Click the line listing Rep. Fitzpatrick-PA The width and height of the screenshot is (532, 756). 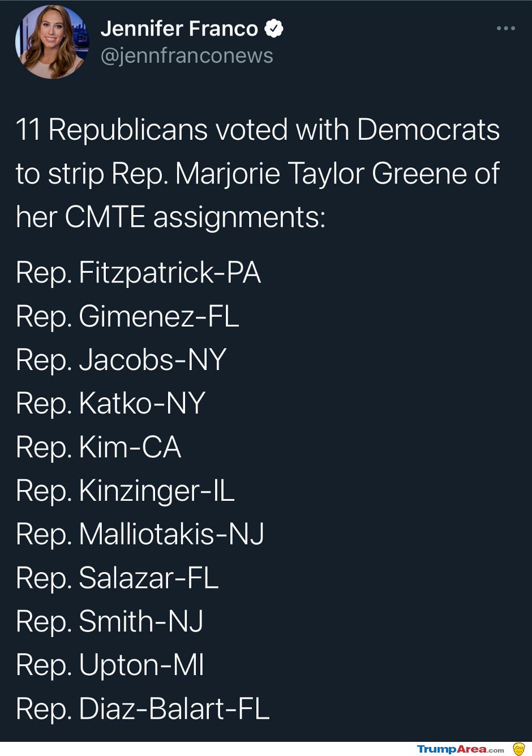138,273
